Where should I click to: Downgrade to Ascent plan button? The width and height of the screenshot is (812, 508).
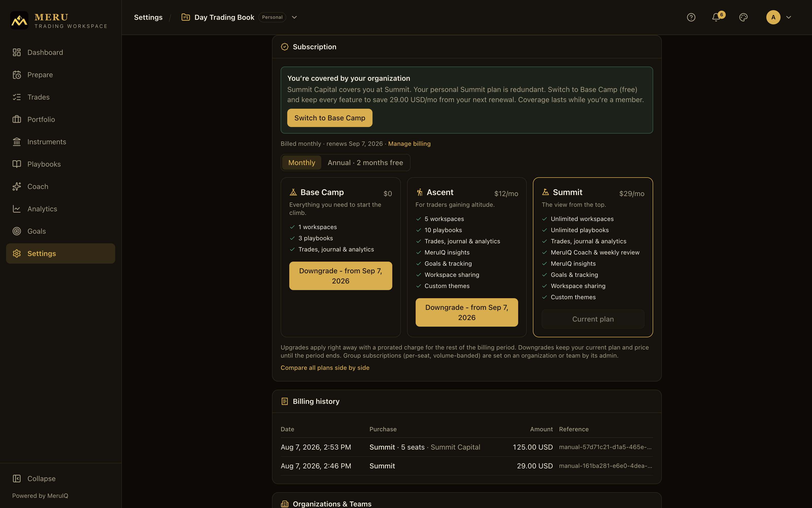(466, 312)
